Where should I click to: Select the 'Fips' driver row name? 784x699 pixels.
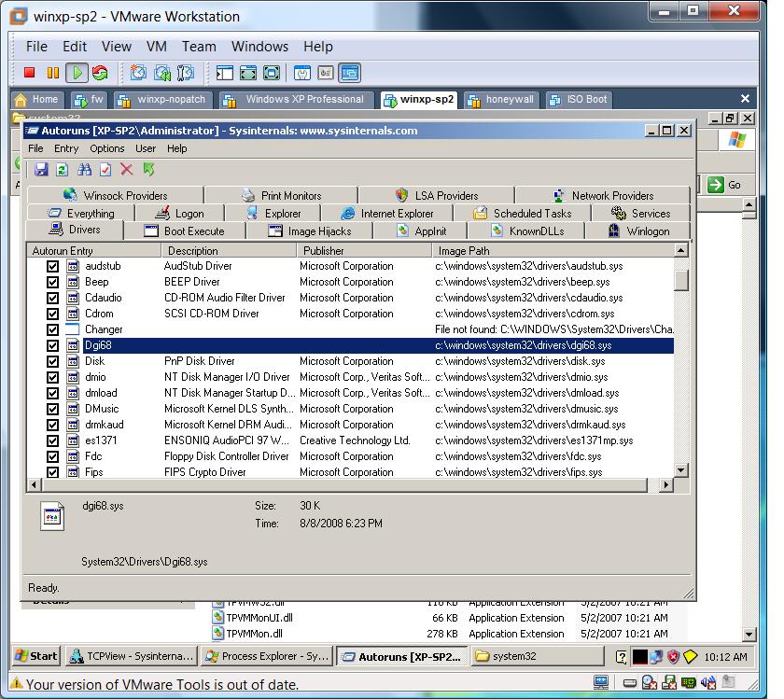94,472
